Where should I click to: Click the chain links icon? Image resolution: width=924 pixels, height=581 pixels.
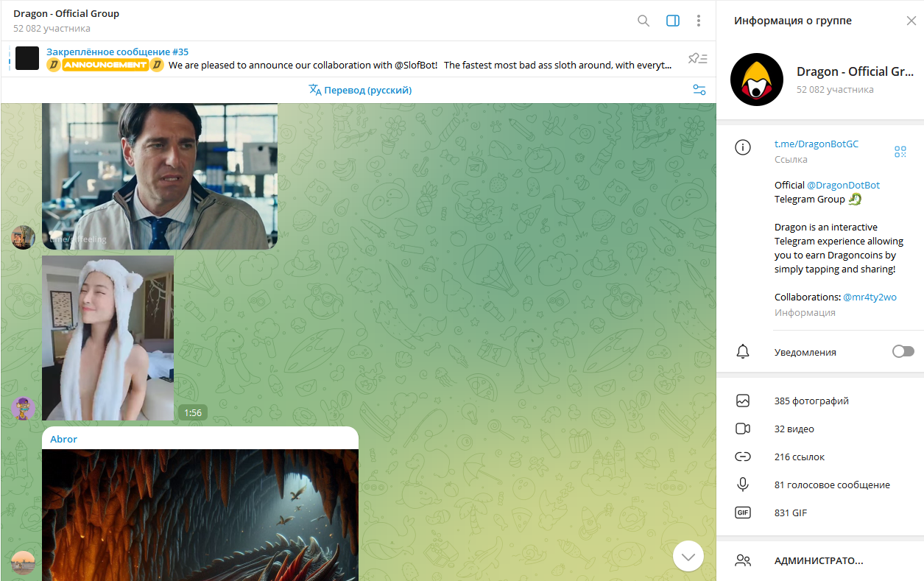pyautogui.click(x=743, y=457)
